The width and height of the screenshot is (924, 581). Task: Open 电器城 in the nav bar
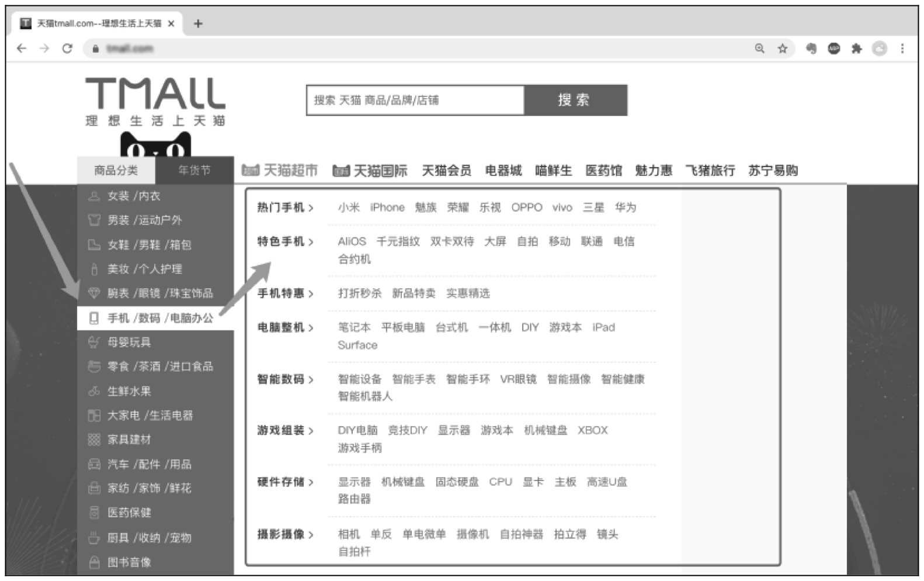pos(503,170)
